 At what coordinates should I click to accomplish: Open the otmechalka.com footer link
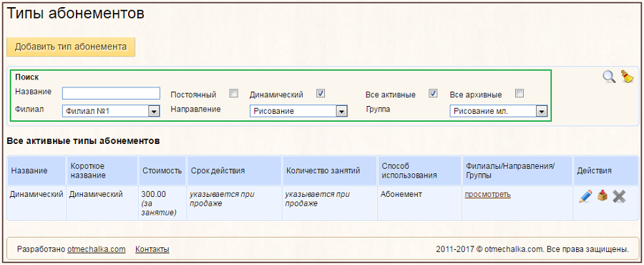(x=97, y=249)
